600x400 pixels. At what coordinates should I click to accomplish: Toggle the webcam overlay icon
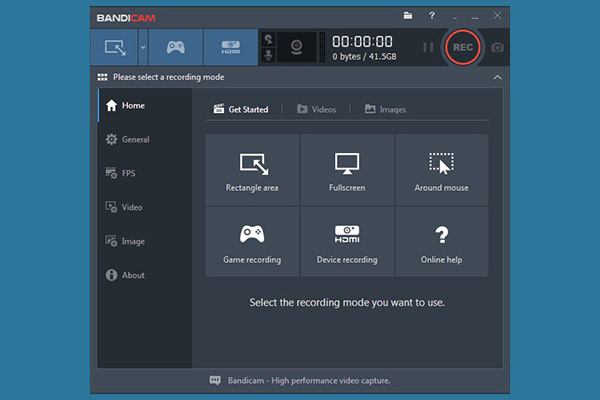coord(297,47)
